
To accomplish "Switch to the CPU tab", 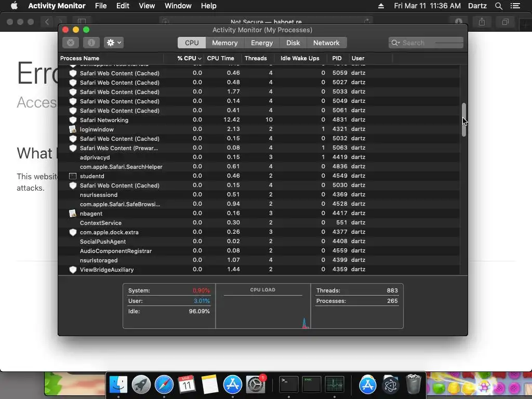I will (x=192, y=43).
